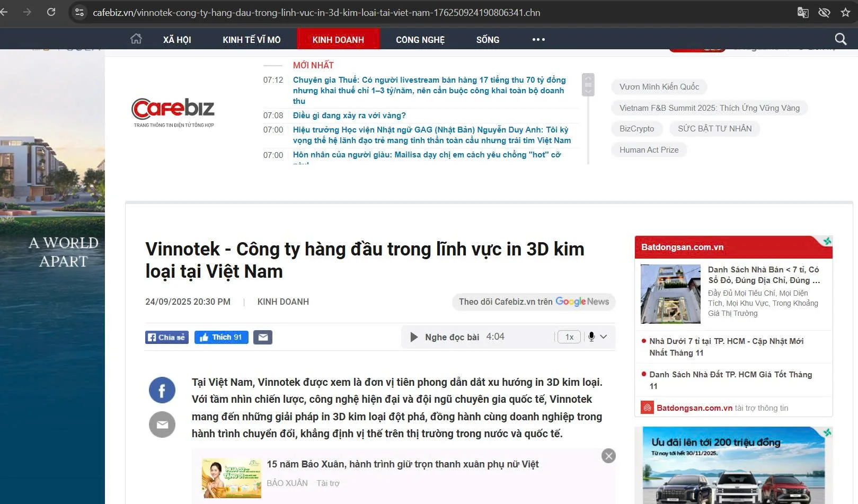Bookmark this page with the star icon

tap(845, 12)
